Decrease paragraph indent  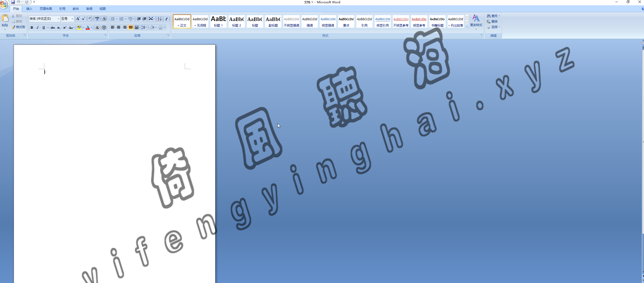tap(139, 19)
